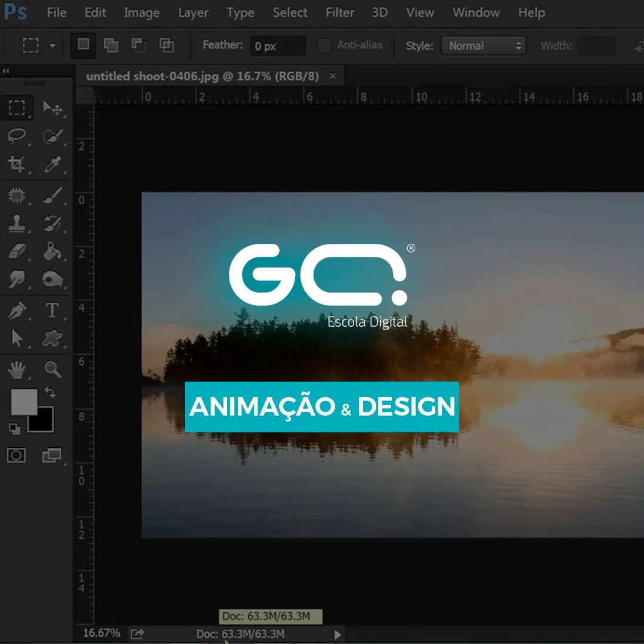Select the Sponge tool
The image size is (644, 644).
[x=52, y=279]
